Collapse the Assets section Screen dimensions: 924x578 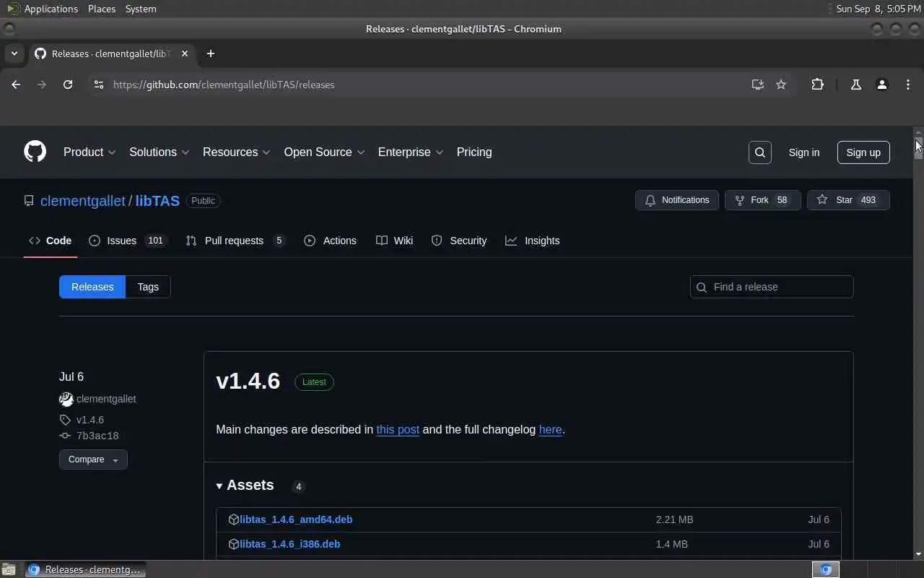245,485
